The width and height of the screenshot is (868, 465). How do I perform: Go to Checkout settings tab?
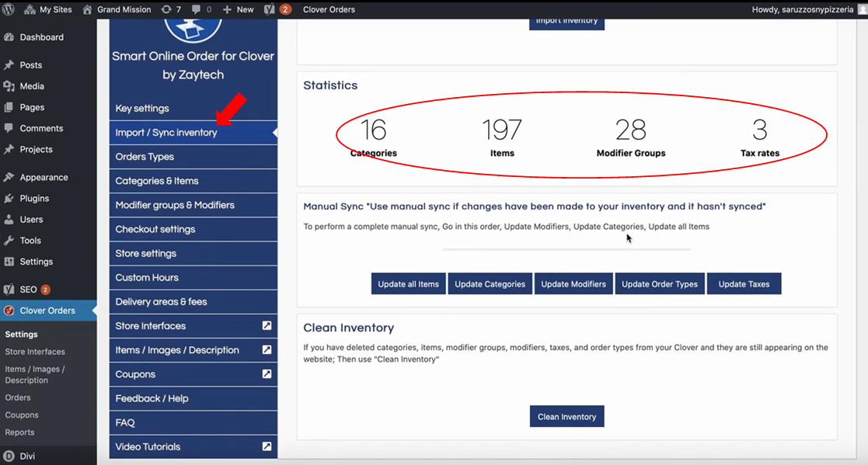(193, 230)
